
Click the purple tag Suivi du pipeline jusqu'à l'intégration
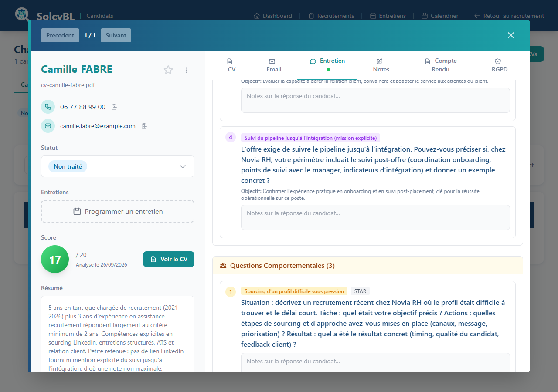pos(310,138)
